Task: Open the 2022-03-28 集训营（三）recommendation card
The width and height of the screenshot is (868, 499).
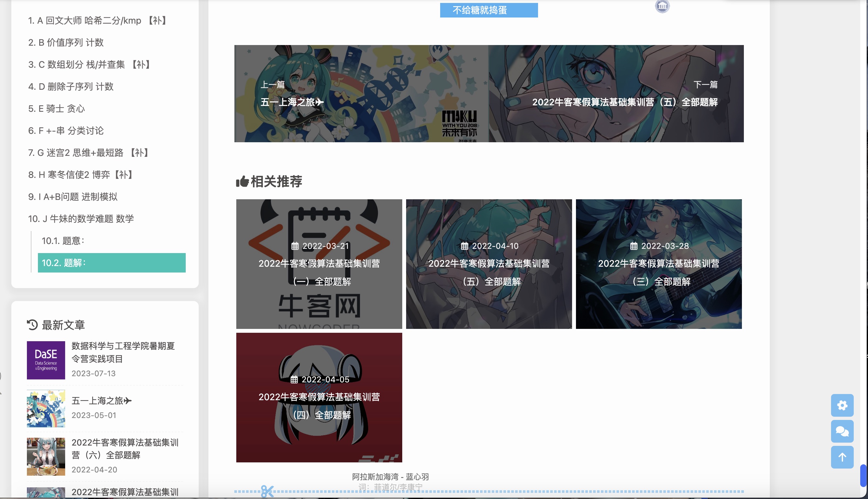Action: click(659, 264)
